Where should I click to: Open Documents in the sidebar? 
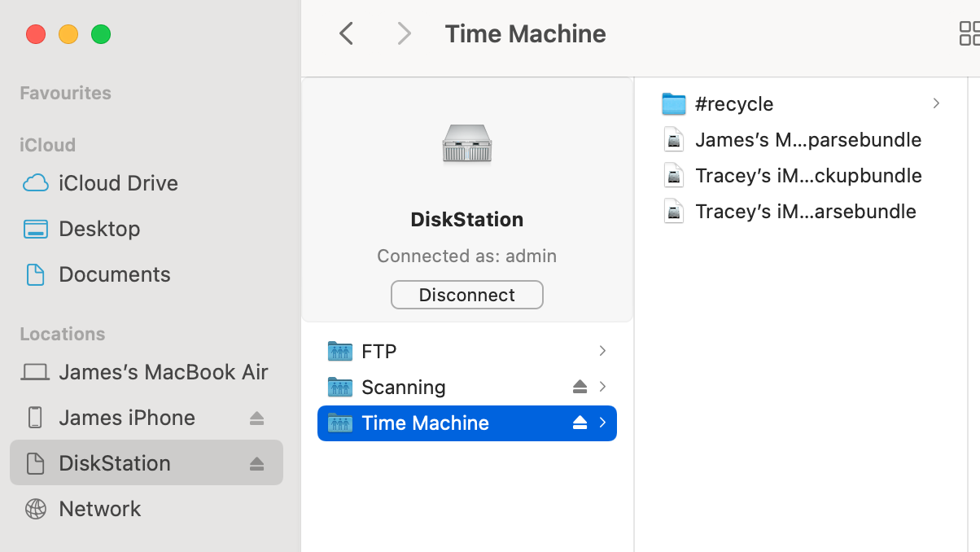(x=115, y=274)
